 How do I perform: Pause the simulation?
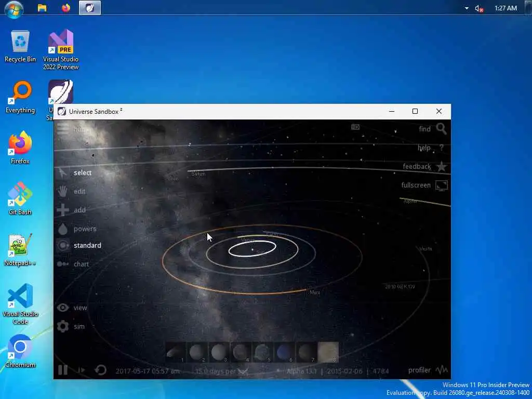[63, 370]
